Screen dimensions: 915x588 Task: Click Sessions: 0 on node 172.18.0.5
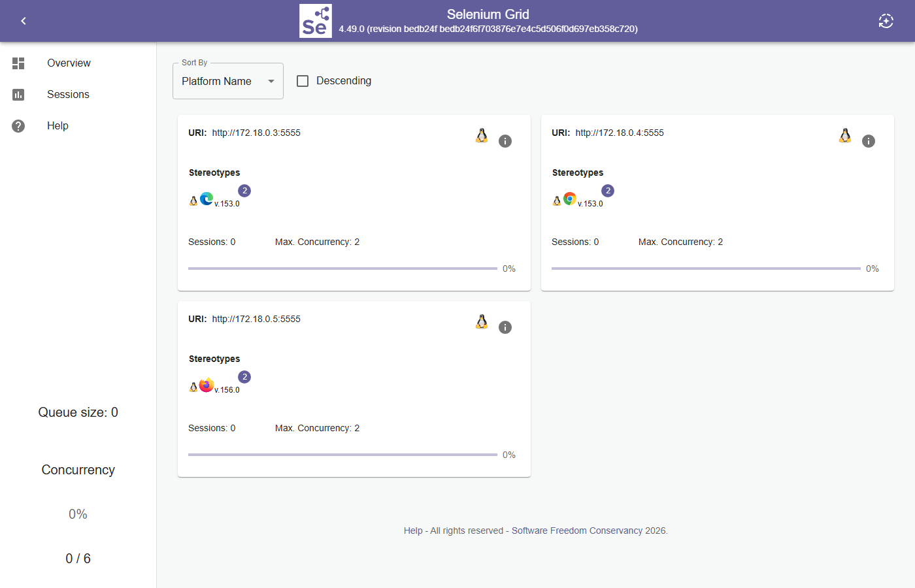coord(212,428)
